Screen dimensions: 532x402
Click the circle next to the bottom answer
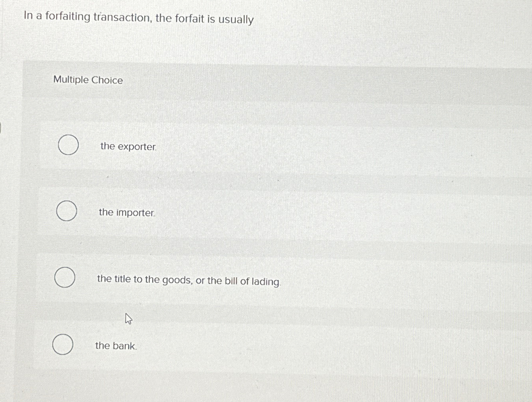click(x=63, y=345)
